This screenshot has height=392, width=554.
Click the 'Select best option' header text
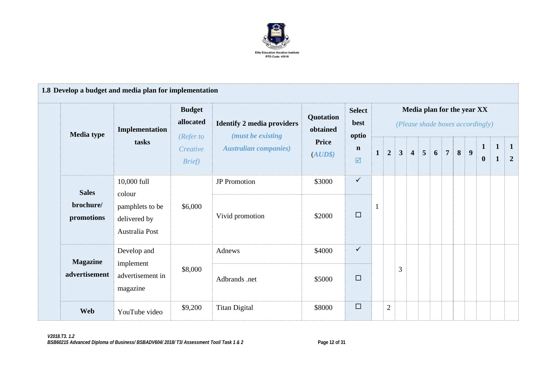pos(358,129)
